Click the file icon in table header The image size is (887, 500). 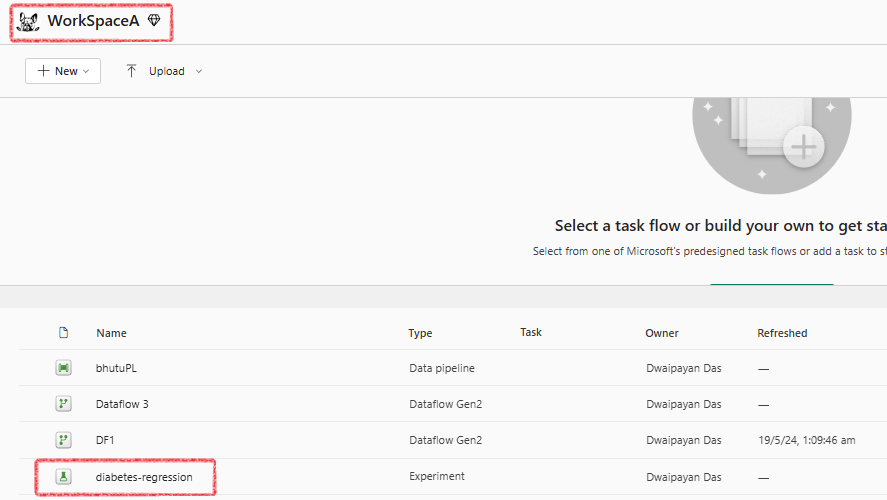63,333
